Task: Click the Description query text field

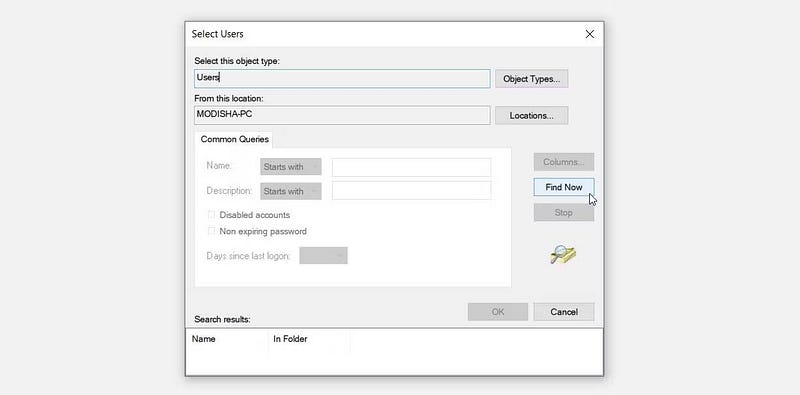Action: (x=412, y=190)
